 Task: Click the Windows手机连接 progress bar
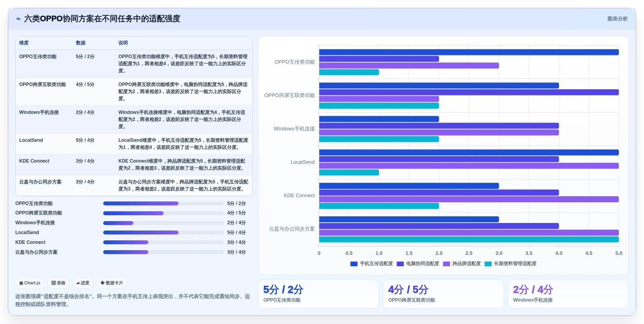(x=163, y=223)
